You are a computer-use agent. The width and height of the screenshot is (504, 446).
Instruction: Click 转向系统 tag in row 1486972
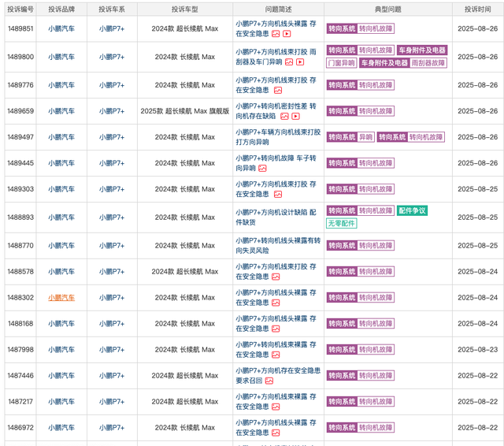point(342,428)
